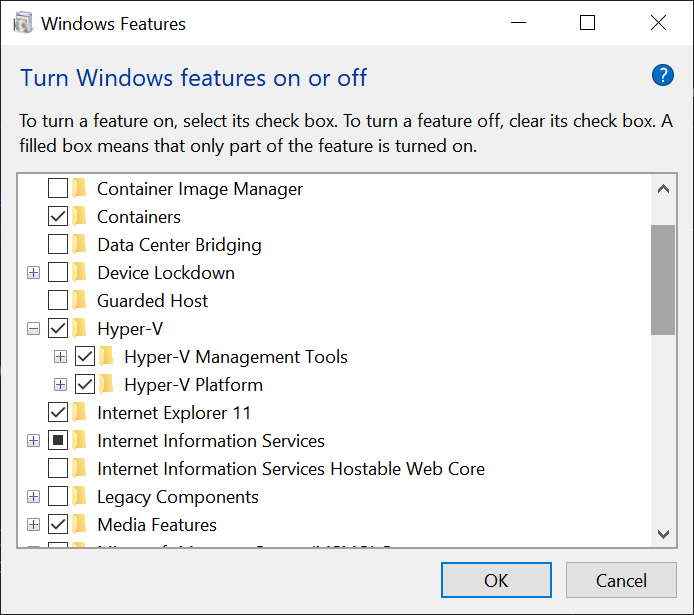
Task: Click the Windows Features title bar icon
Action: coord(23,23)
